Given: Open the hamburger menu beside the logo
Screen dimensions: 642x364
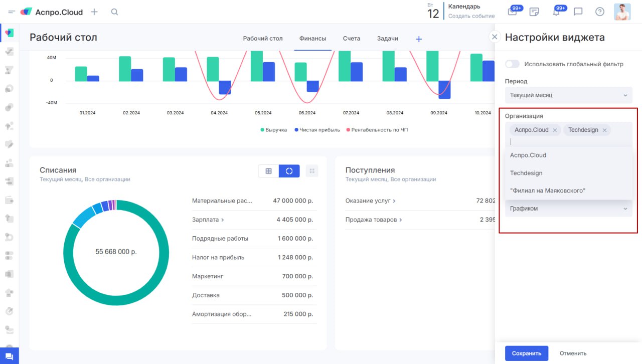Looking at the screenshot, I should [12, 12].
